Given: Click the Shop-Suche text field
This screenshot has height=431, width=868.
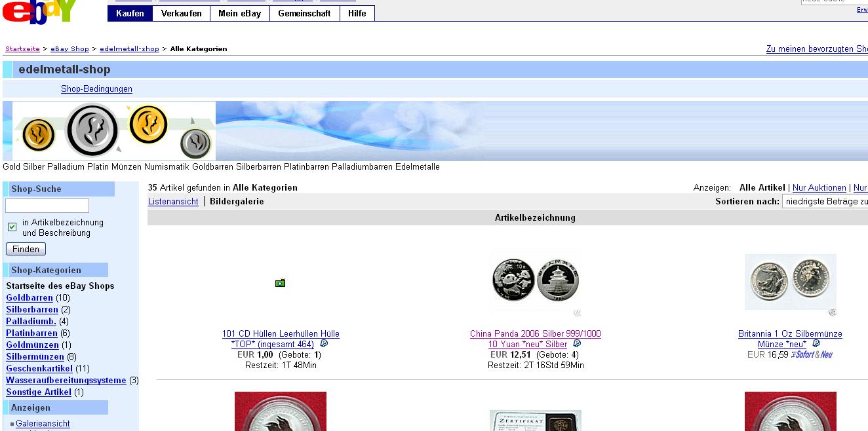Looking at the screenshot, I should coord(47,206).
